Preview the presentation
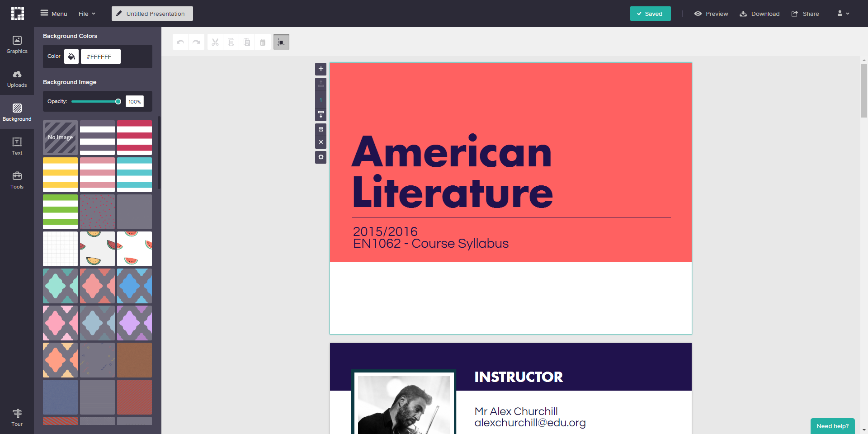This screenshot has width=868, height=434. point(711,14)
